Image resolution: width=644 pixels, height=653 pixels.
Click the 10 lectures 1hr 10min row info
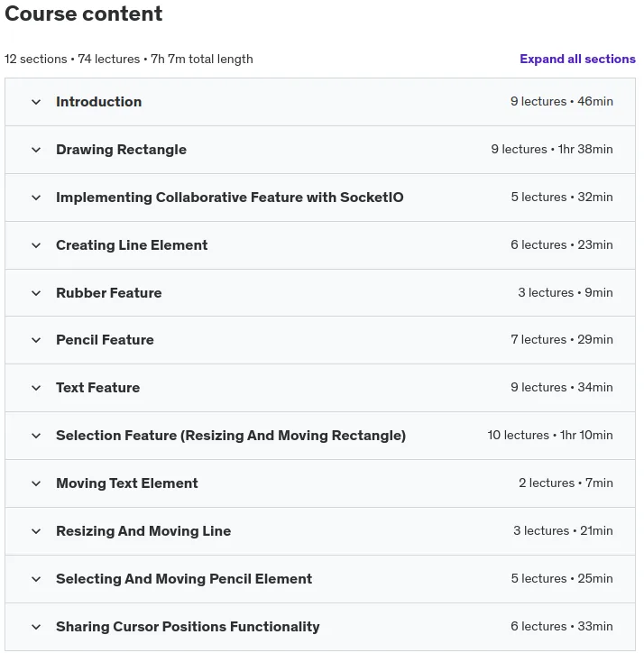coord(550,436)
